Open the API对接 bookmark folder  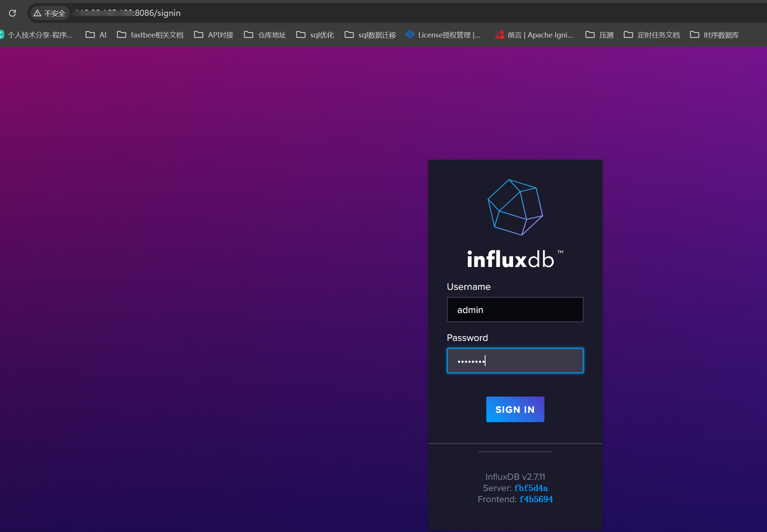pyautogui.click(x=214, y=35)
